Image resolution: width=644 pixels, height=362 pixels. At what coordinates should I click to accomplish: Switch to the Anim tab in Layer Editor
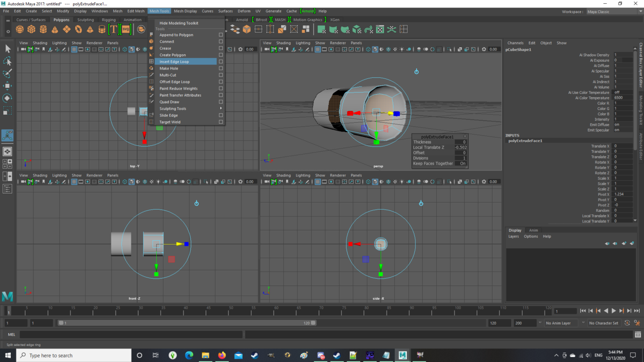533,230
